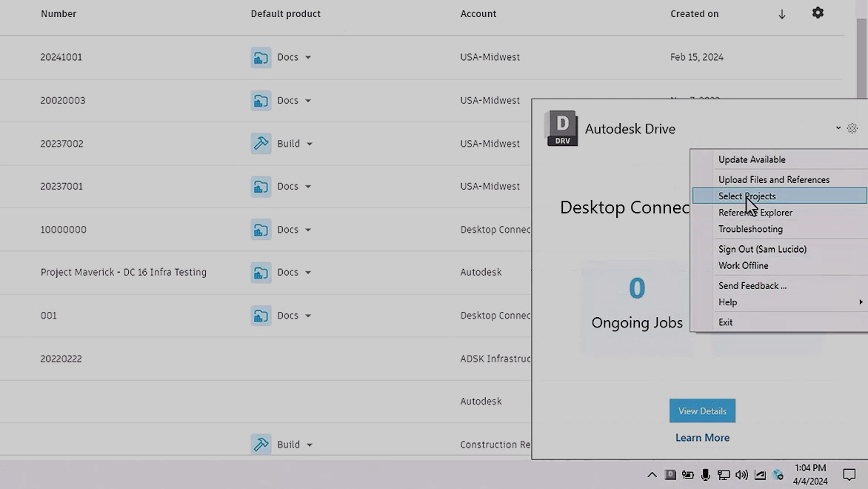Click the ADSK Infrastruc account cell
868x489 pixels.
[x=495, y=359]
